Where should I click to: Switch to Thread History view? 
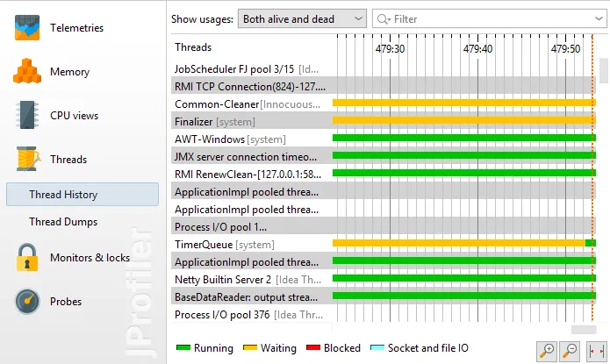pyautogui.click(x=83, y=194)
